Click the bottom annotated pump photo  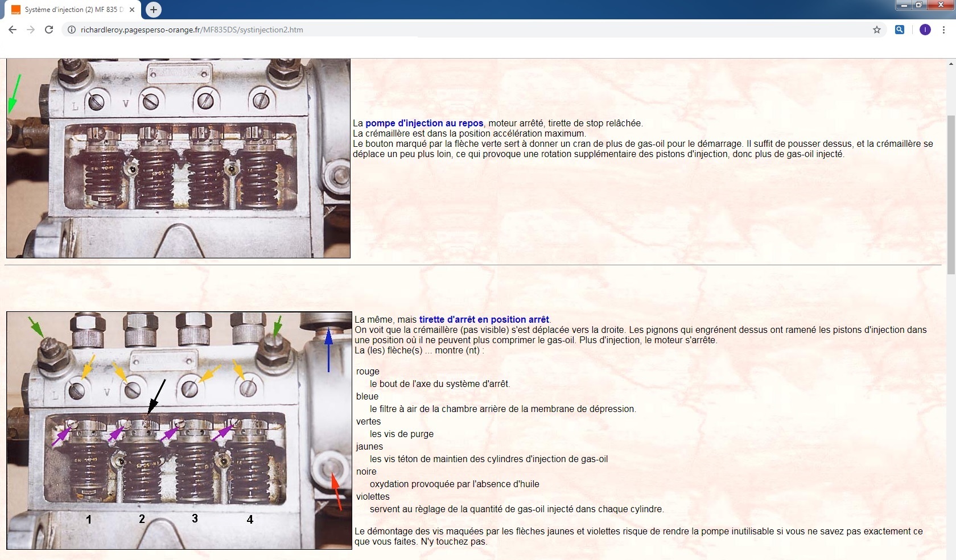tap(179, 430)
